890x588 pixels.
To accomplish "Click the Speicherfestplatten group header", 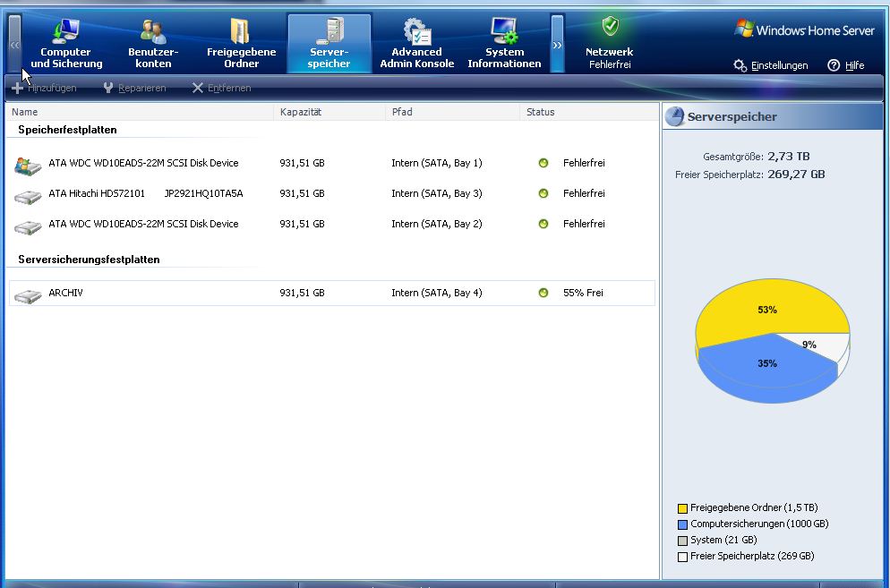I will pyautogui.click(x=67, y=130).
